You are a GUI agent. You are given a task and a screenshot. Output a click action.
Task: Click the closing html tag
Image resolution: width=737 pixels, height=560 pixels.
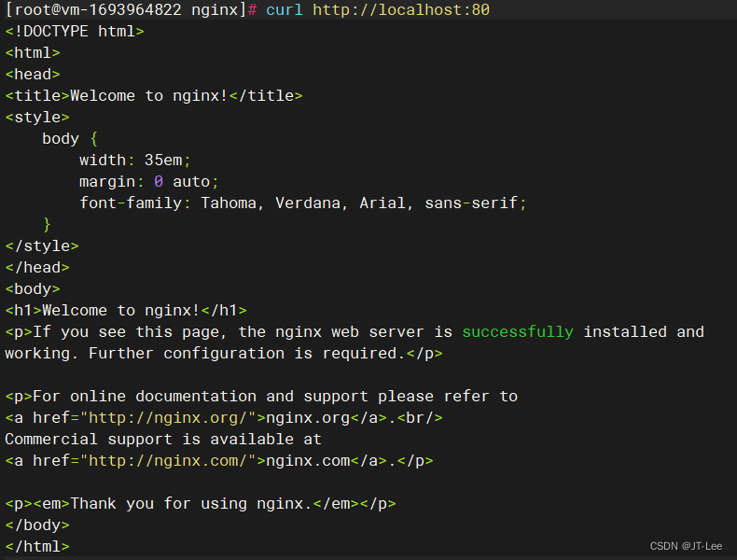(x=37, y=547)
